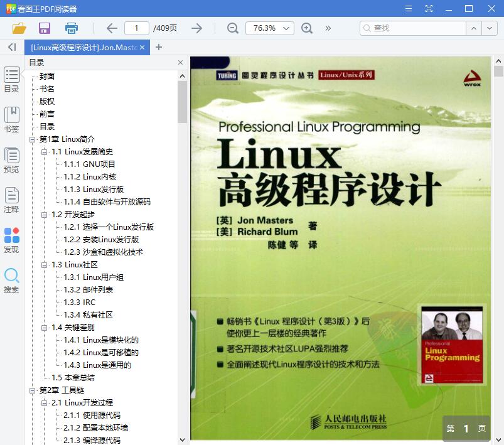This screenshot has width=504, height=445.
Task: Click the outline panel scroll-down arrow
Action: [182, 440]
